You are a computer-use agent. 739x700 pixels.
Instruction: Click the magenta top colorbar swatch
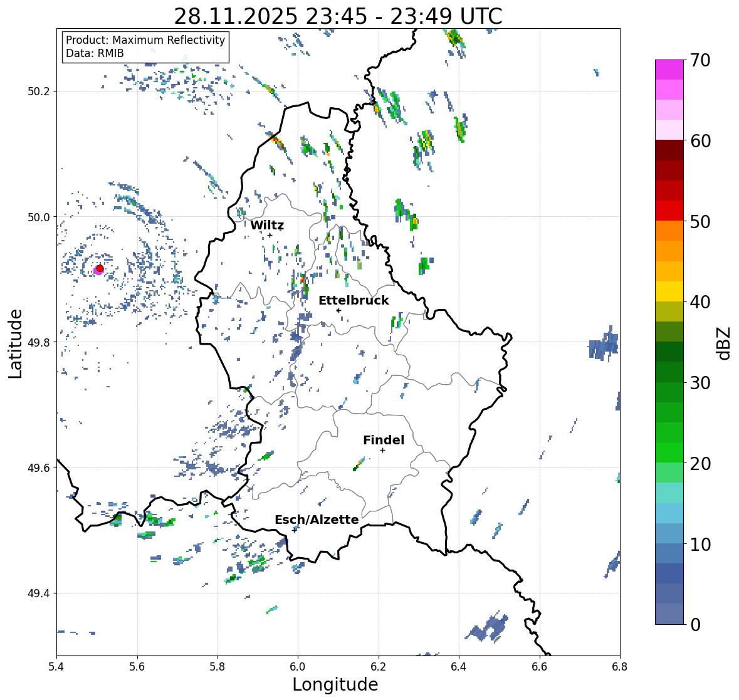[669, 70]
